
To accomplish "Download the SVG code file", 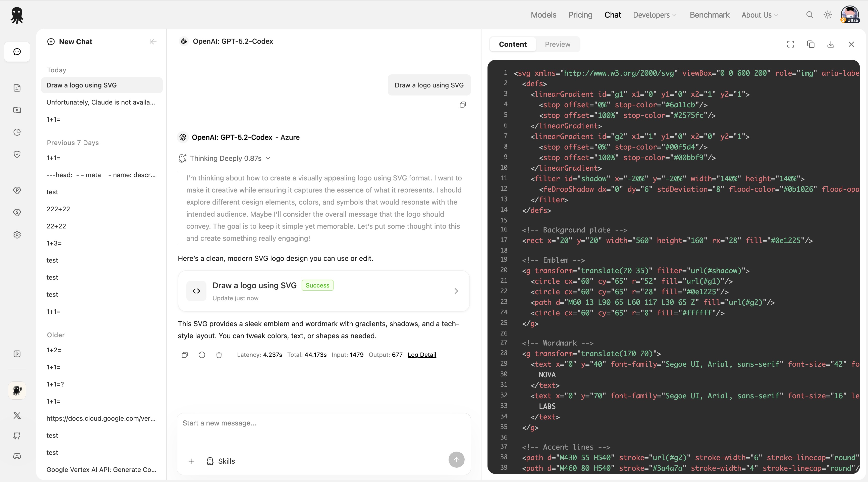I will tap(831, 44).
